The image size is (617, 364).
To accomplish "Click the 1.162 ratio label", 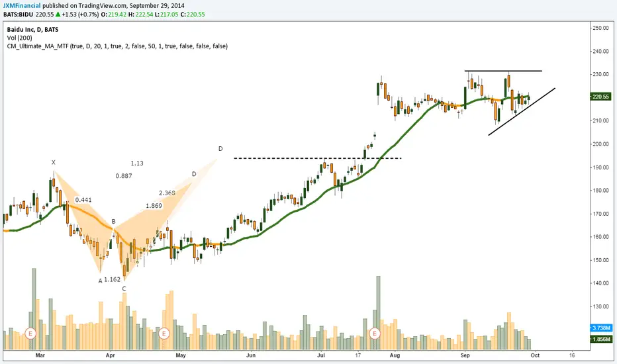I will click(113, 279).
